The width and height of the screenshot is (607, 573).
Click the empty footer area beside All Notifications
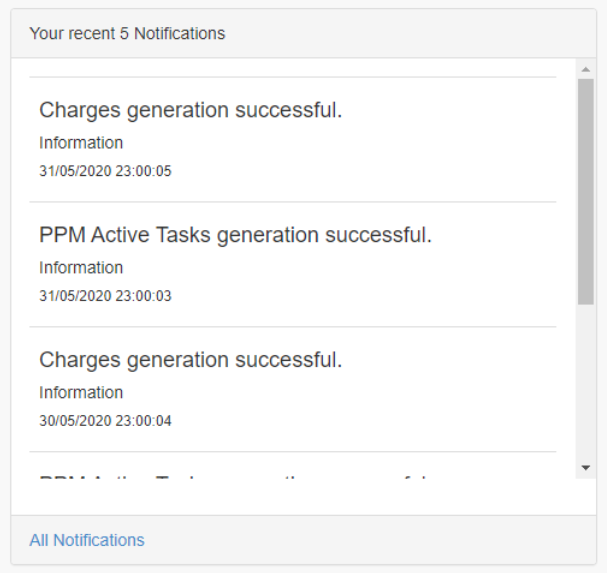[380, 540]
